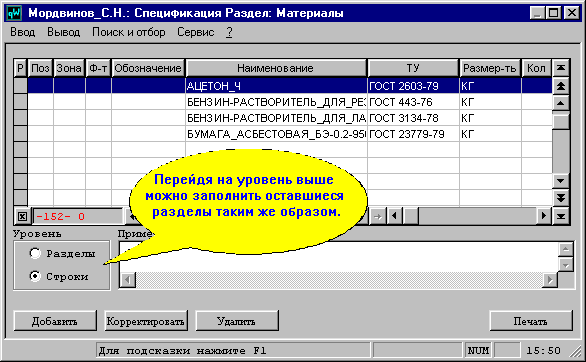Click the Размер-ть column header

point(490,68)
